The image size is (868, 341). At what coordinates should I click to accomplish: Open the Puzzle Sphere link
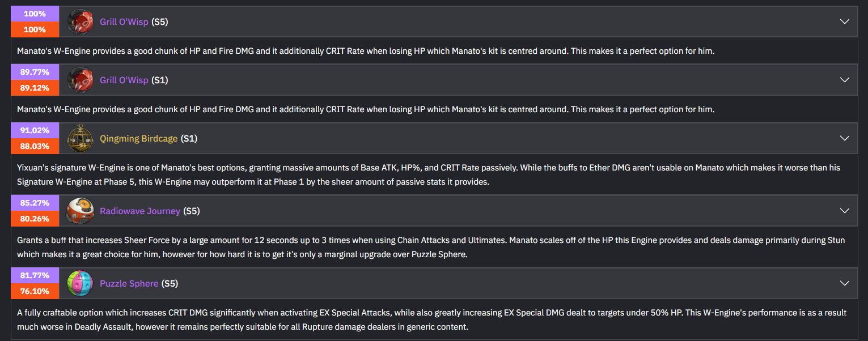point(129,284)
